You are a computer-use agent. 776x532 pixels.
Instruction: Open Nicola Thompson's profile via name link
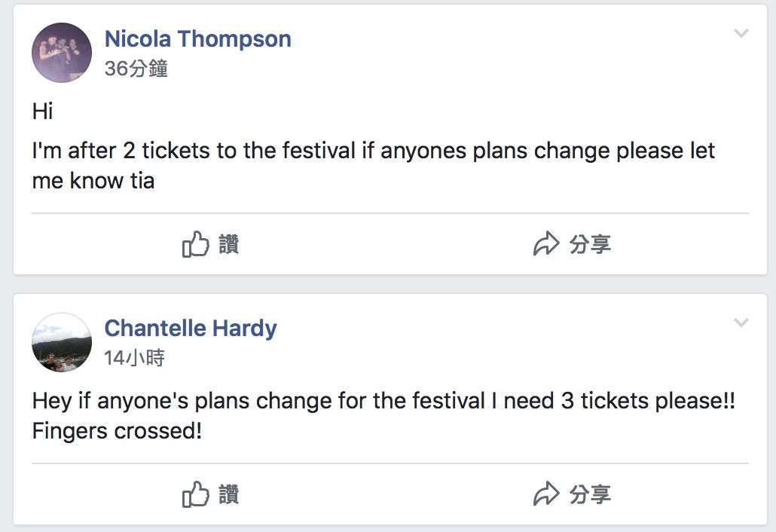click(198, 38)
